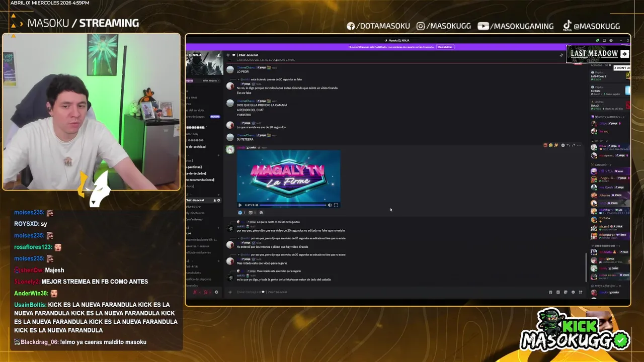The width and height of the screenshot is (644, 362).
Task: Add channel to the CLIPS category
Action: coord(218,228)
